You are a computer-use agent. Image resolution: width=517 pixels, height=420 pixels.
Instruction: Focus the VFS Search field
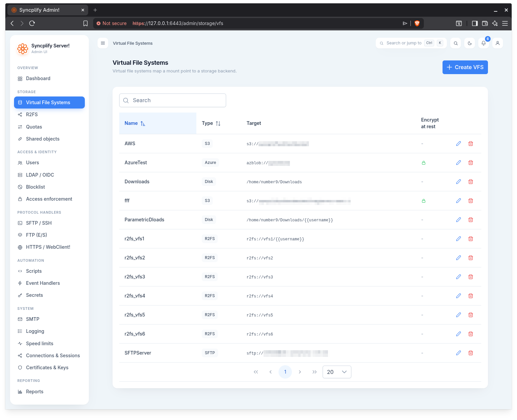pyautogui.click(x=173, y=100)
